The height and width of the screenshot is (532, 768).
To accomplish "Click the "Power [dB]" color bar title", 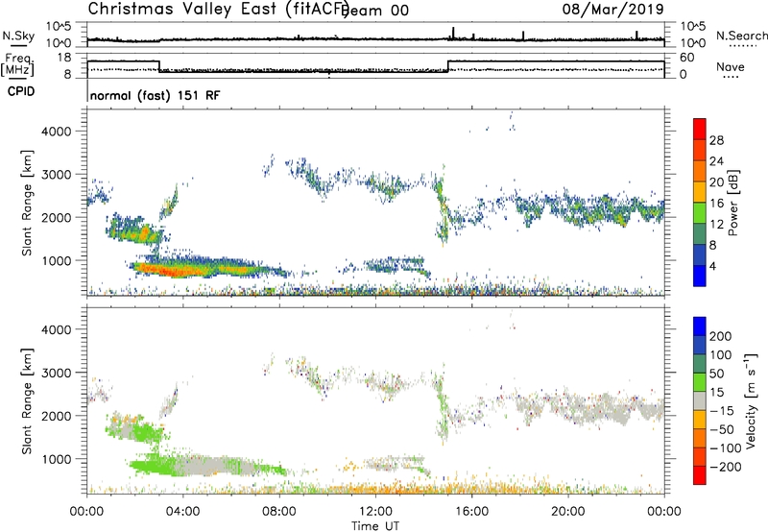I will click(x=732, y=203).
